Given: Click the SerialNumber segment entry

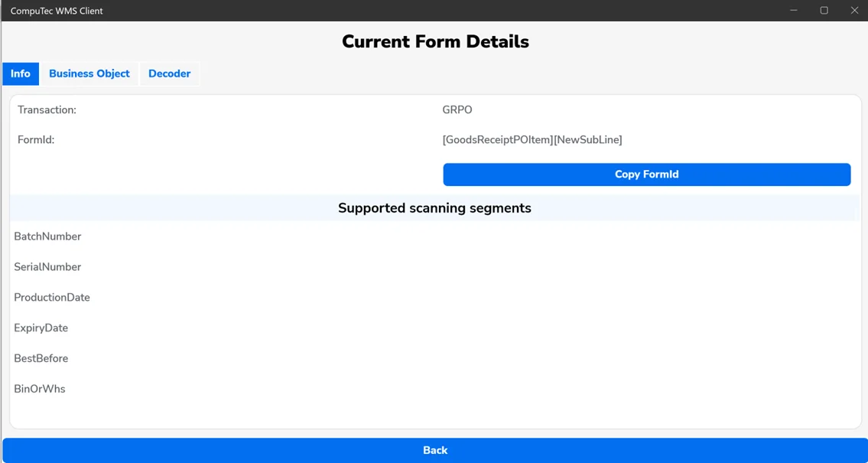Looking at the screenshot, I should 47,266.
